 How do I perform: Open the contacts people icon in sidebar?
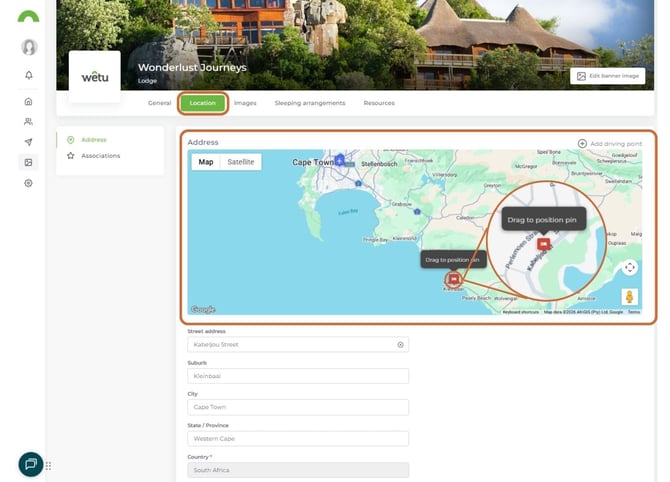point(28,121)
